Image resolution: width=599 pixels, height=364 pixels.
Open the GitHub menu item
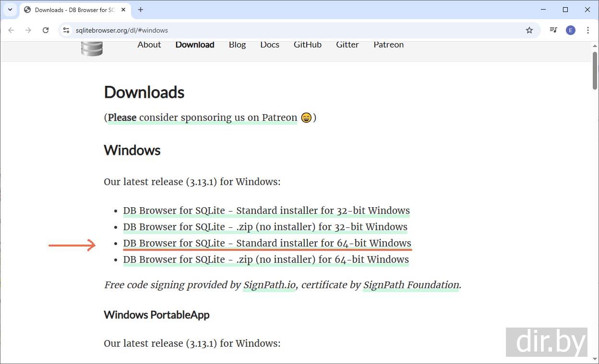[x=308, y=45]
